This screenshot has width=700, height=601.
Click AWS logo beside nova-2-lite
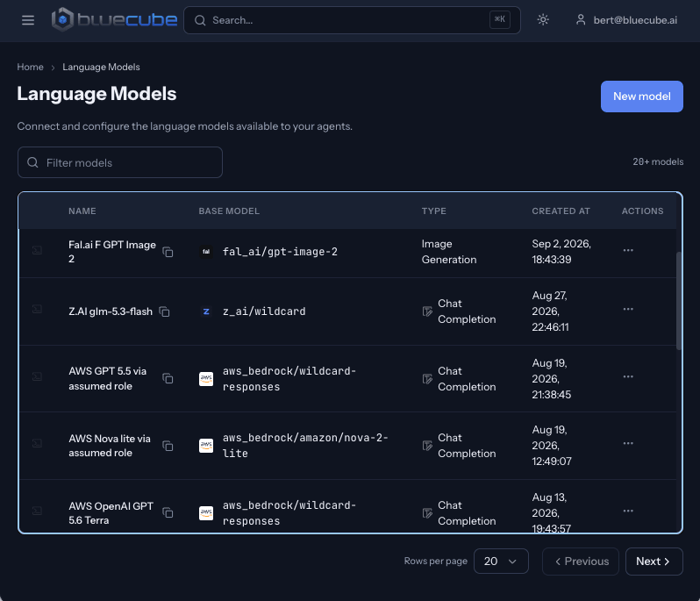[x=206, y=446]
